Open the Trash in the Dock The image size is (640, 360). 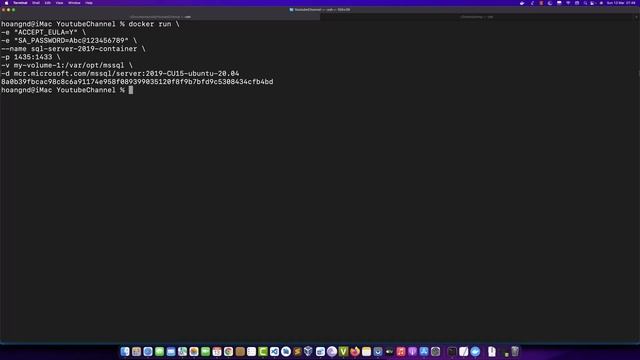(515, 351)
